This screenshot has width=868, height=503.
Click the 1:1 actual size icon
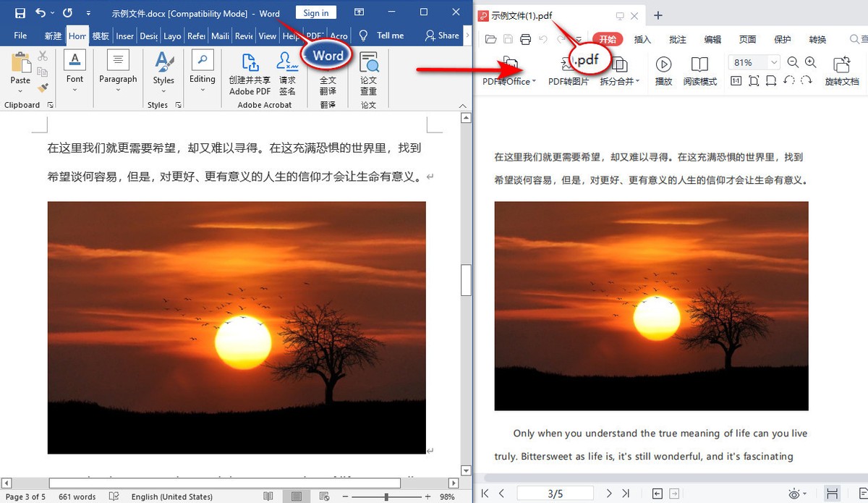point(736,80)
